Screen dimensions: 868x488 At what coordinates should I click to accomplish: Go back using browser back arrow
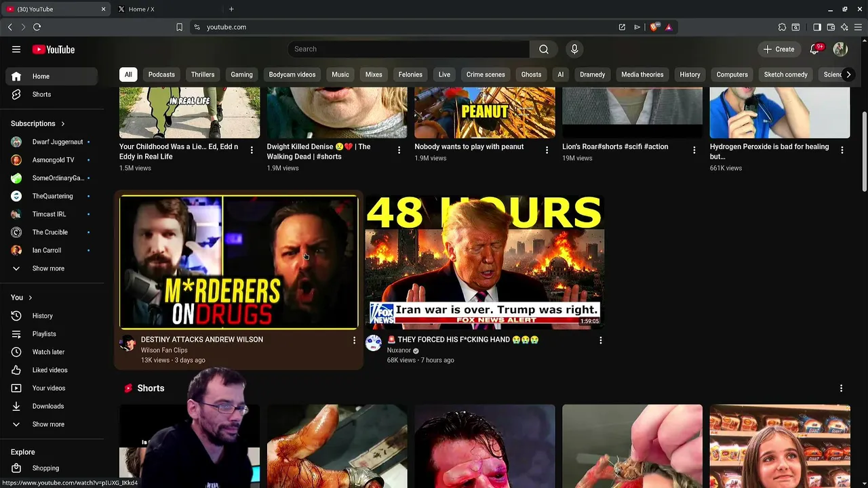(9, 27)
